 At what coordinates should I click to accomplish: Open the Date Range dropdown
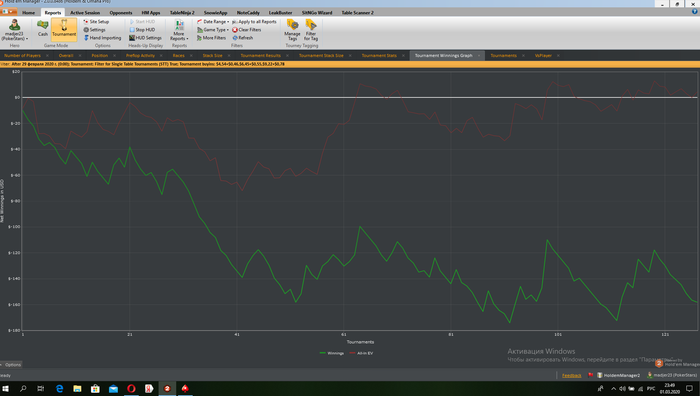pos(213,21)
